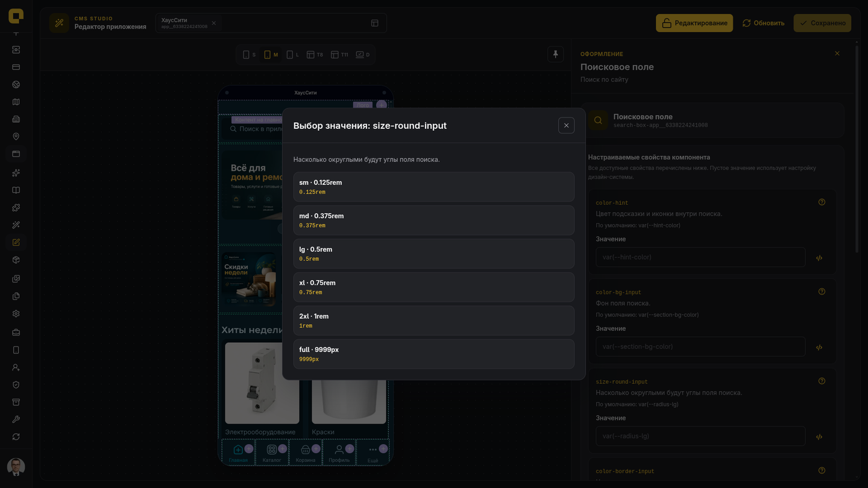The width and height of the screenshot is (868, 488).
Task: Open help for color-hint property
Action: point(822,202)
